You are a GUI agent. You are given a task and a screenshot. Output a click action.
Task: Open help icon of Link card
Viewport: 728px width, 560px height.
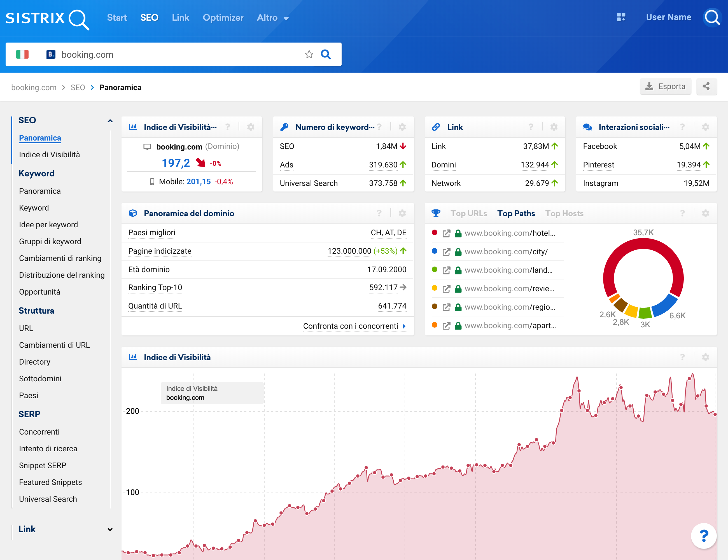pyautogui.click(x=531, y=127)
